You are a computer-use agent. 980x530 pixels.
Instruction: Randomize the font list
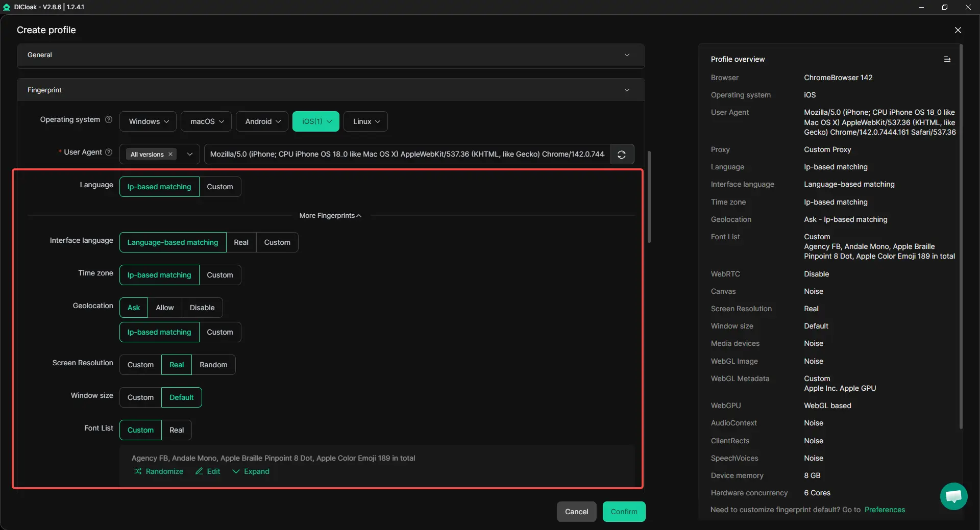pyautogui.click(x=159, y=471)
